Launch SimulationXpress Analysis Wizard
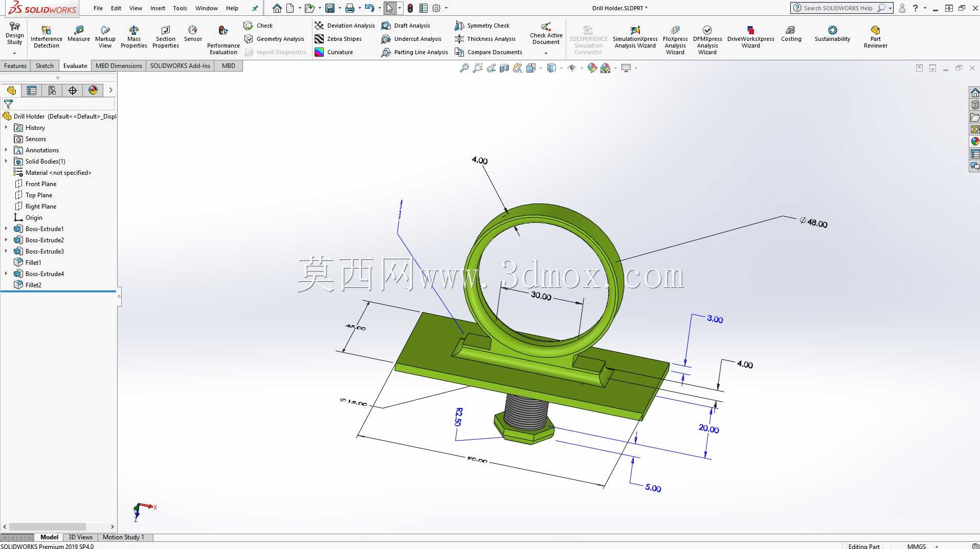Screen dimensions: 980x549 click(635, 37)
